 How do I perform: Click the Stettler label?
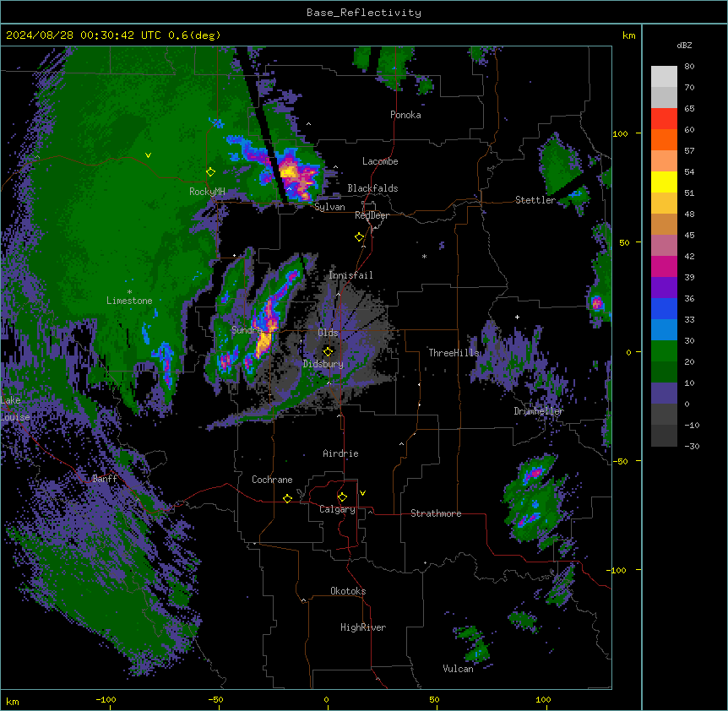[x=535, y=200]
